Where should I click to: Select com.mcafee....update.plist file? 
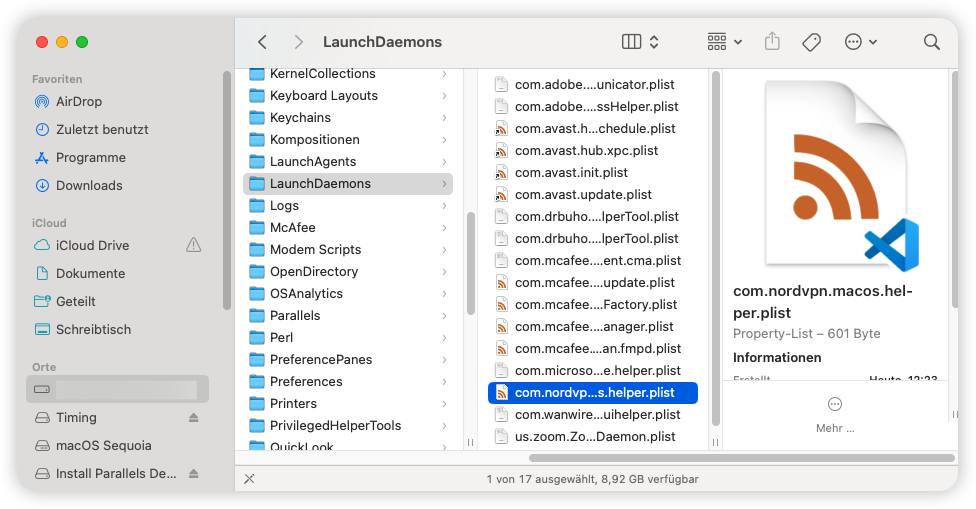pyautogui.click(x=593, y=283)
